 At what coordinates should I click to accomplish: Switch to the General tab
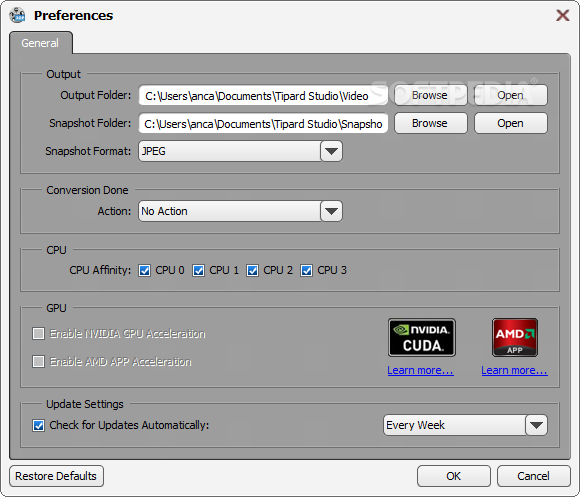[40, 43]
